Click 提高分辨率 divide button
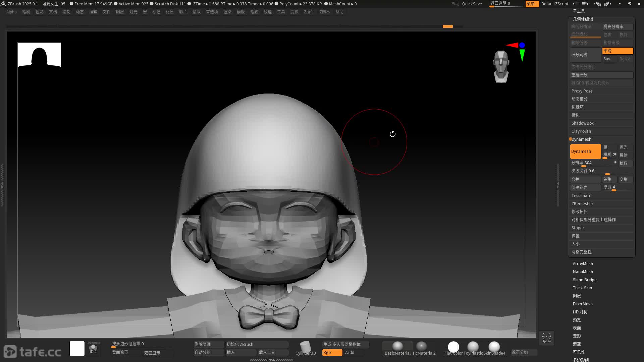The image size is (644, 362). click(618, 27)
